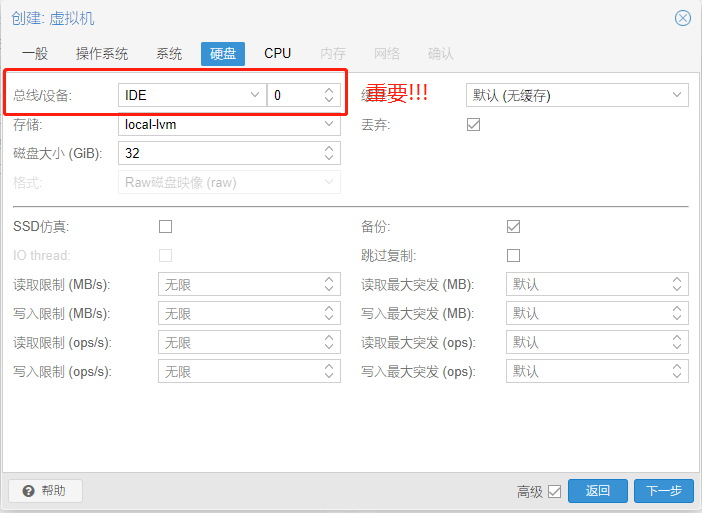Select the 硬盘 tab

(x=223, y=54)
